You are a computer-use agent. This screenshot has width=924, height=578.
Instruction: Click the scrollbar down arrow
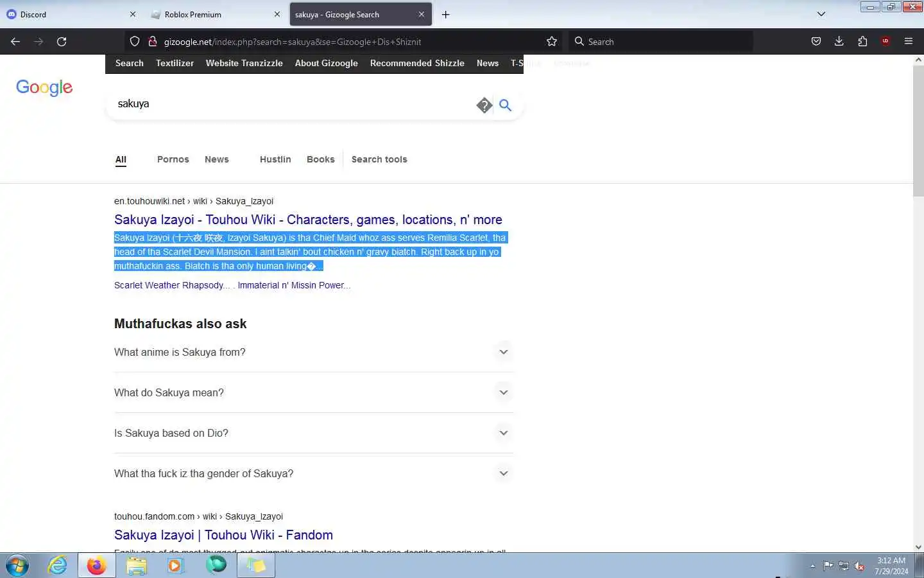(x=918, y=547)
